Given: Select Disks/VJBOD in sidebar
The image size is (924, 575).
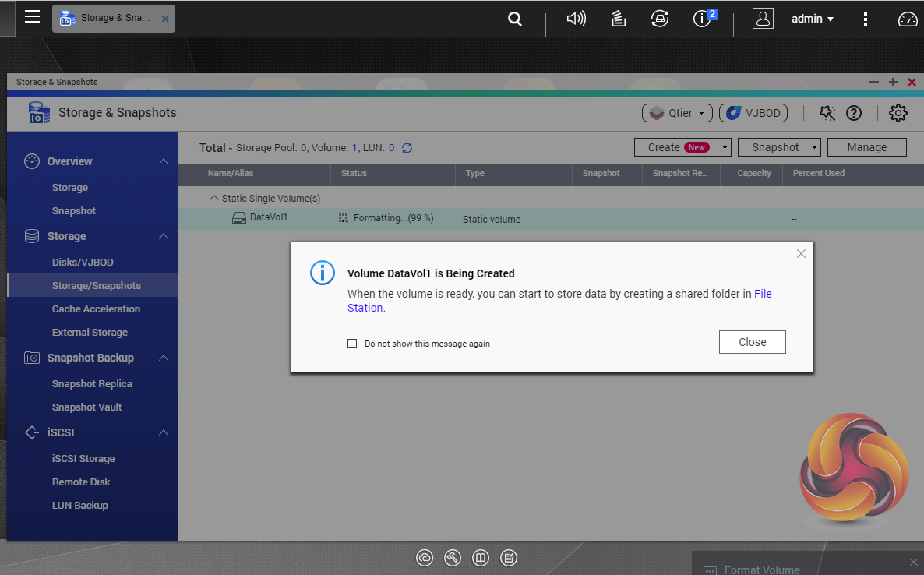Looking at the screenshot, I should pyautogui.click(x=83, y=263).
